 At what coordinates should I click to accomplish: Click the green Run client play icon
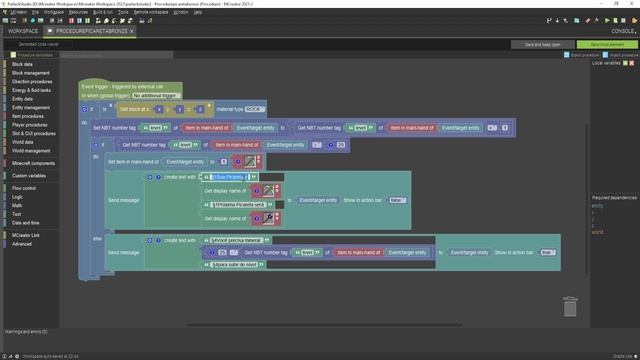tap(607, 20)
